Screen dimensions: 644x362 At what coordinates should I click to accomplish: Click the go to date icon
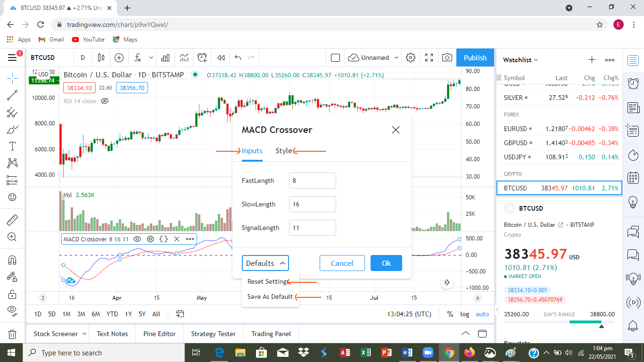coord(180,314)
